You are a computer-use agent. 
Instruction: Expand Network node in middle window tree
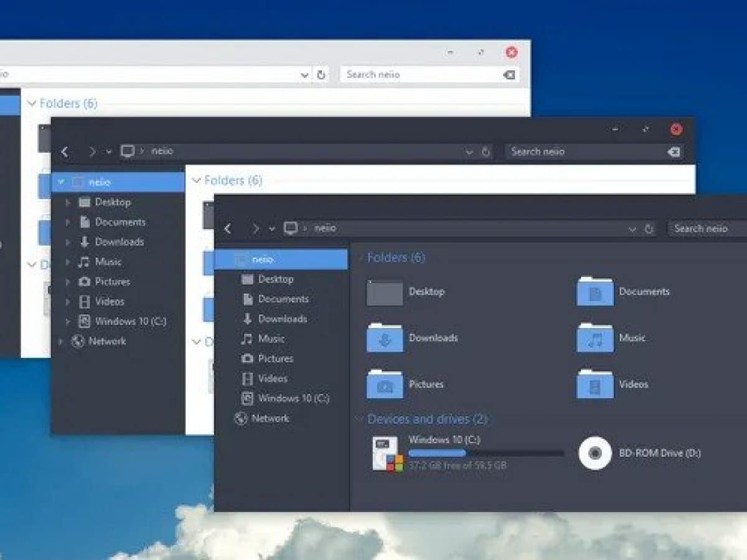point(61,342)
